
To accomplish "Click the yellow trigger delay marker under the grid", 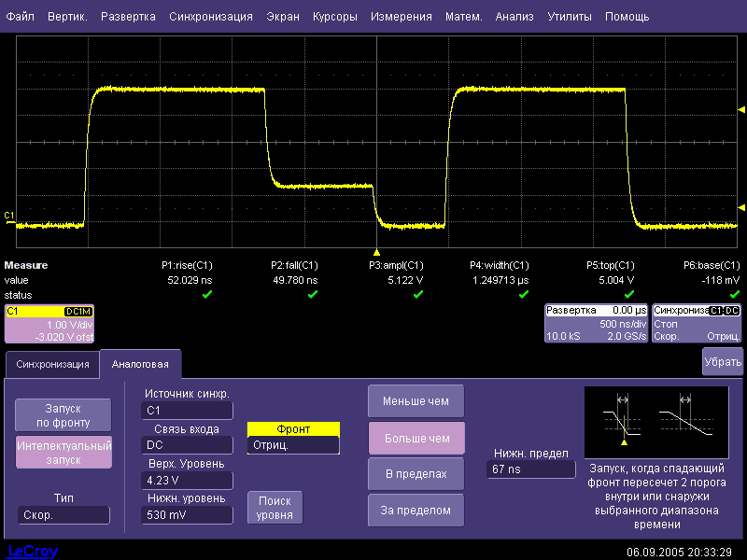I will (375, 252).
